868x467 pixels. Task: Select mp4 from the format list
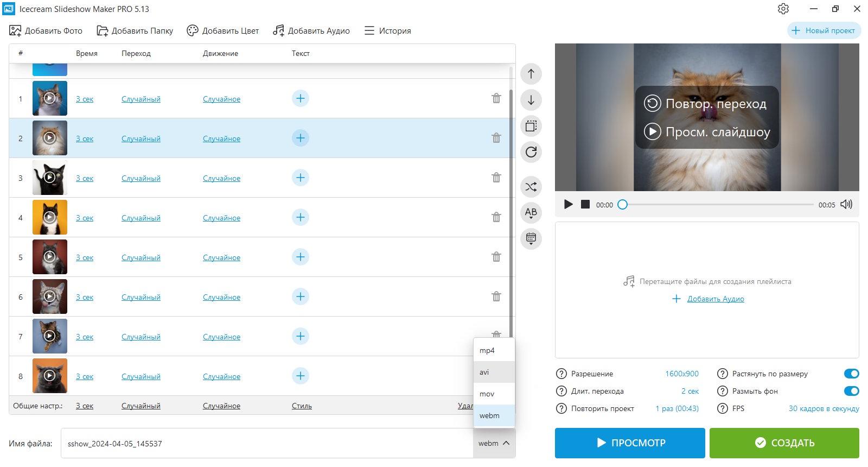click(494, 350)
